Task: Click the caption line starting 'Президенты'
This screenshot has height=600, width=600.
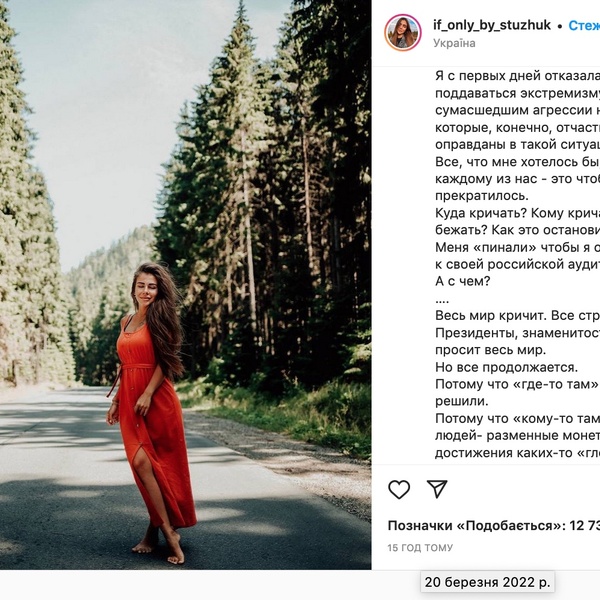Action: (517, 332)
